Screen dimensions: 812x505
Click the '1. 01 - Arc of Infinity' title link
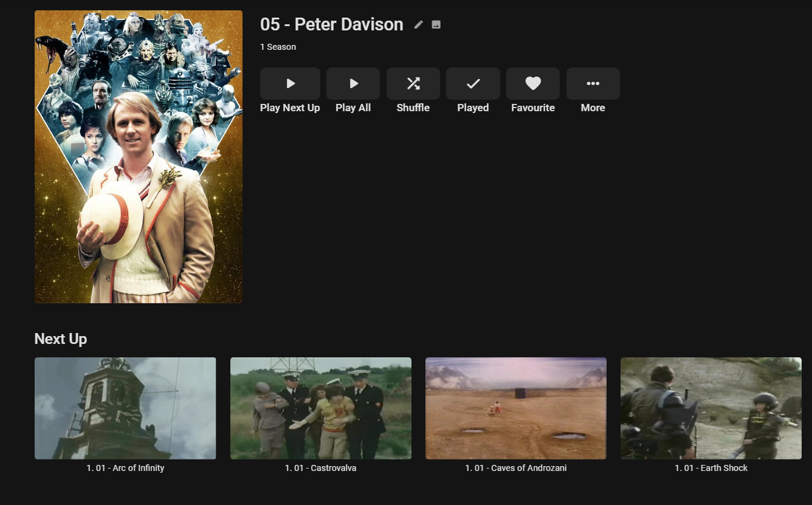[125, 468]
